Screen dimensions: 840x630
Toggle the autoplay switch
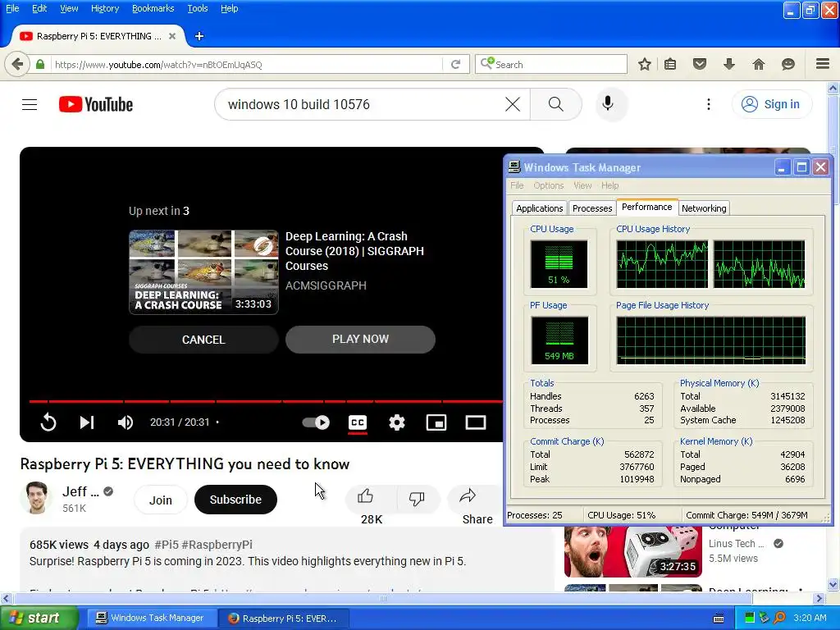coord(316,422)
